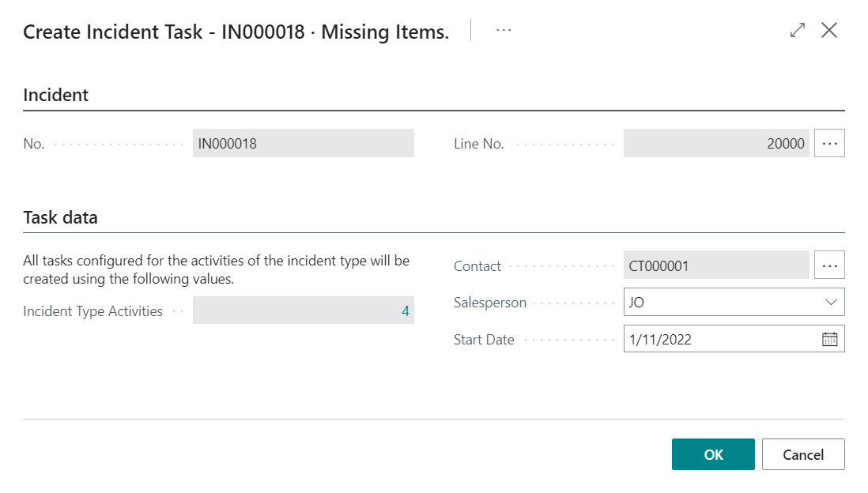
Task: Cancel the incident task creation
Action: 803,454
